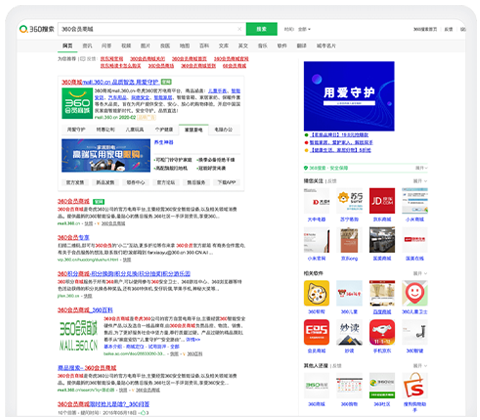Open the 高端实用家电 promotional banner

(106, 156)
